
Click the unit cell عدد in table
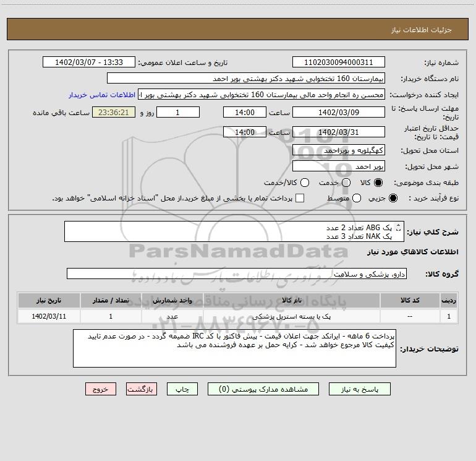point(172,316)
